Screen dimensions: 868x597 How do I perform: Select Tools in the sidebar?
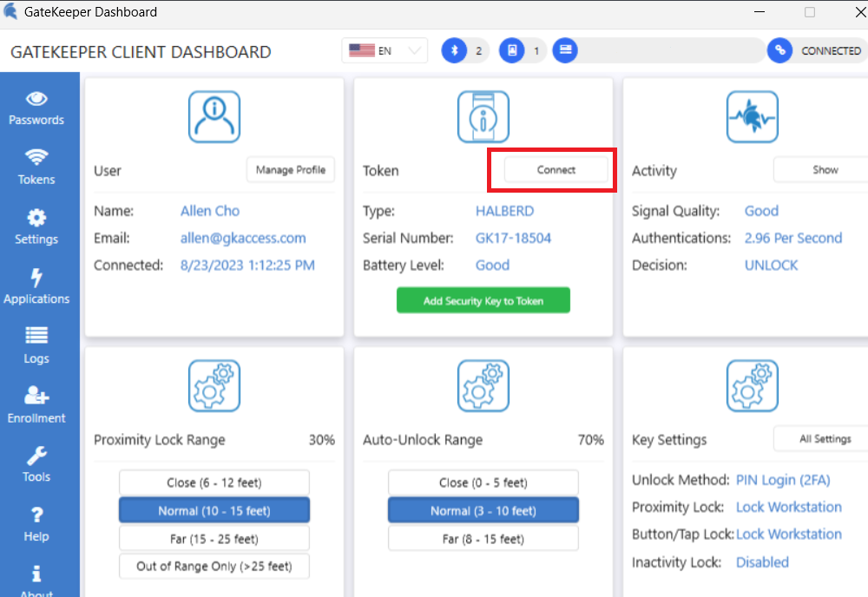(x=36, y=463)
